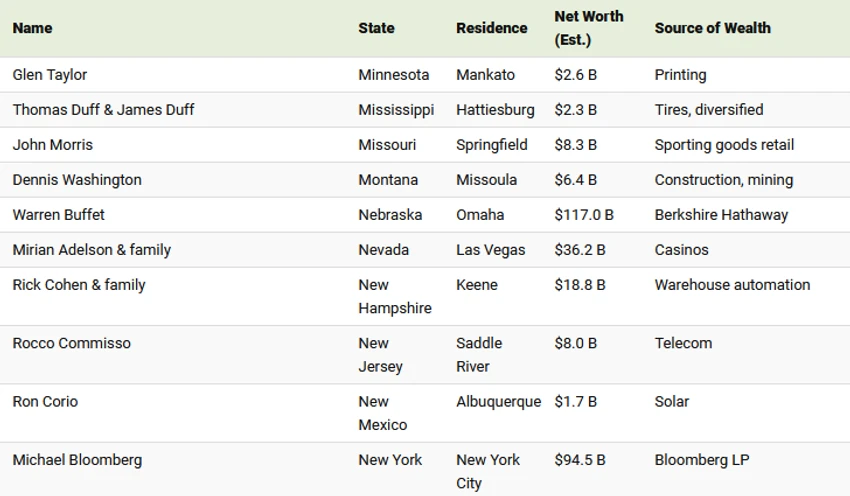Click the Name column header
This screenshot has height=496, width=850.
pos(33,28)
